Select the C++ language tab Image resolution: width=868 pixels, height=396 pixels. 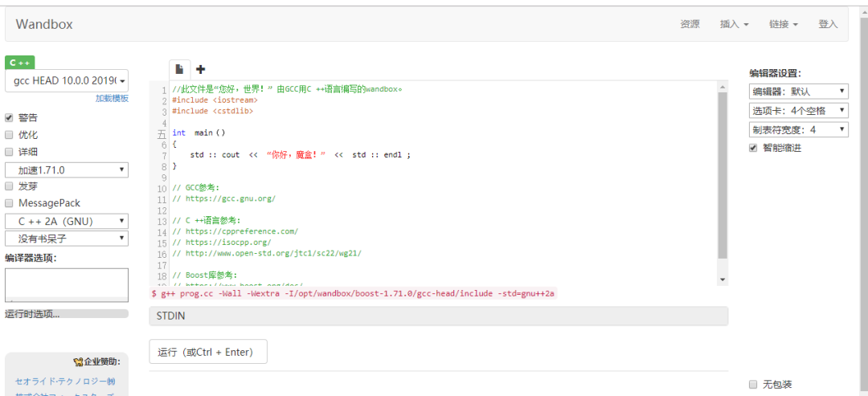[x=20, y=63]
